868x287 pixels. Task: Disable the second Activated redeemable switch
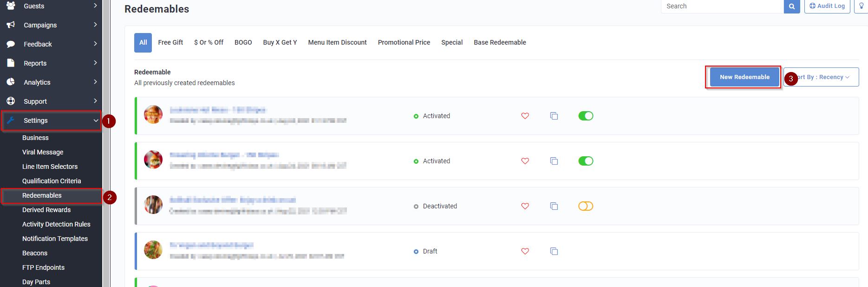point(585,161)
